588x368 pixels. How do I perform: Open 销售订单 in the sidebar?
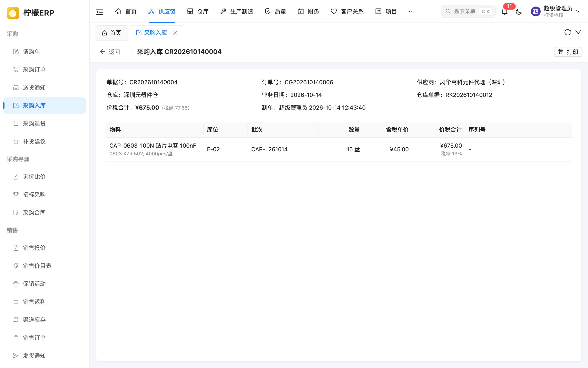[x=45, y=338]
